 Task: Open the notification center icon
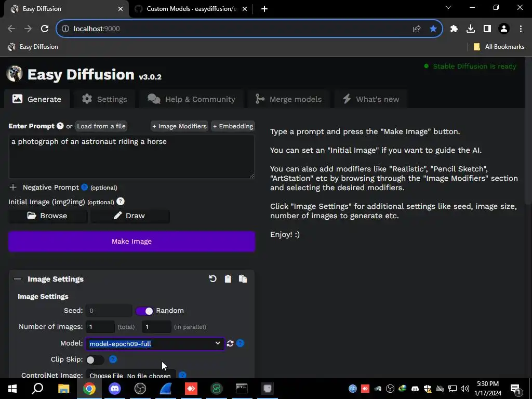[x=515, y=389]
